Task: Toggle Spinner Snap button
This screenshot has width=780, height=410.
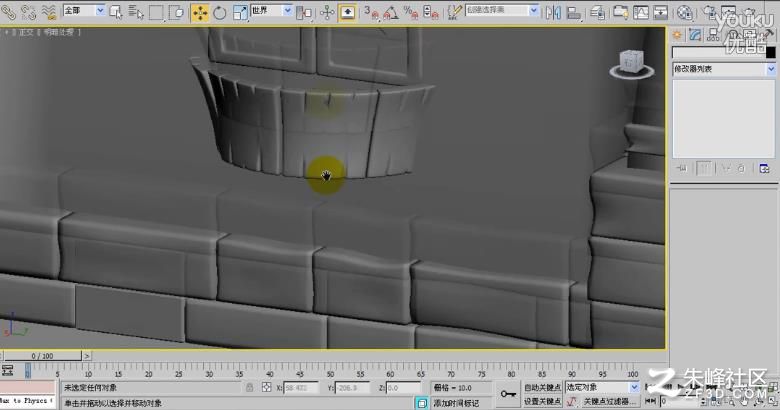Action: click(431, 12)
